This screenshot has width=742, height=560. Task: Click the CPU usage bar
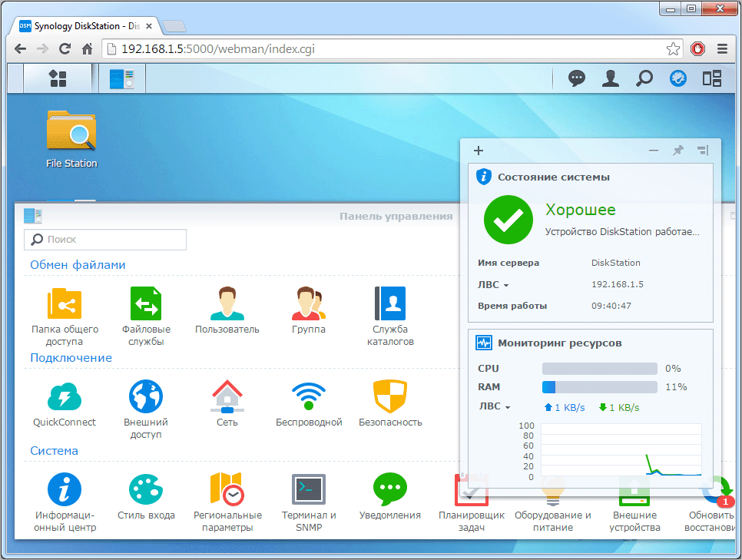[x=600, y=369]
